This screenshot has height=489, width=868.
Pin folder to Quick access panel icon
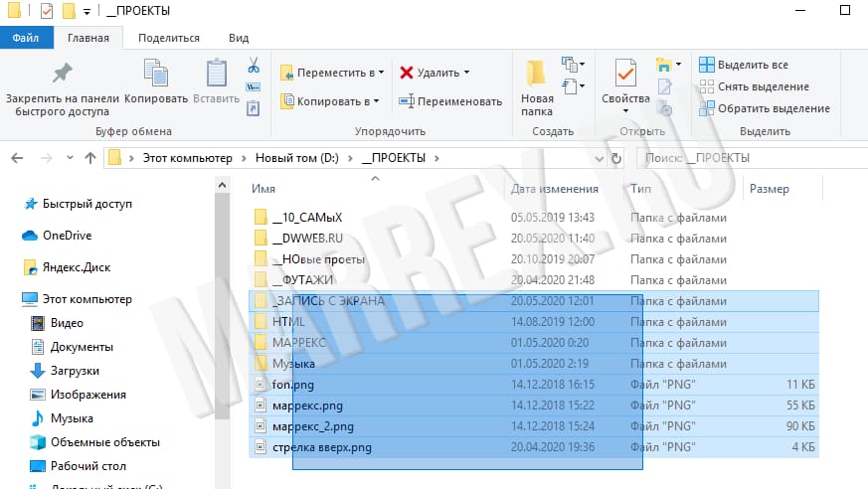pyautogui.click(x=62, y=74)
